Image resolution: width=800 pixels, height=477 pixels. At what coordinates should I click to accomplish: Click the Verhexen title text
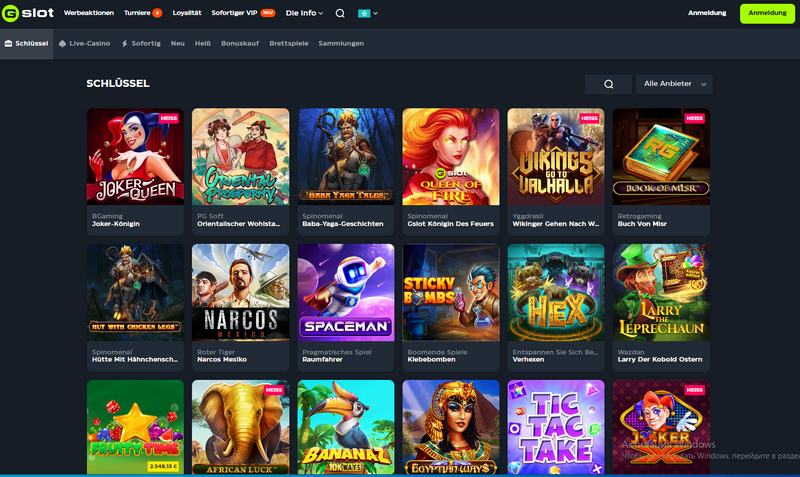(528, 360)
